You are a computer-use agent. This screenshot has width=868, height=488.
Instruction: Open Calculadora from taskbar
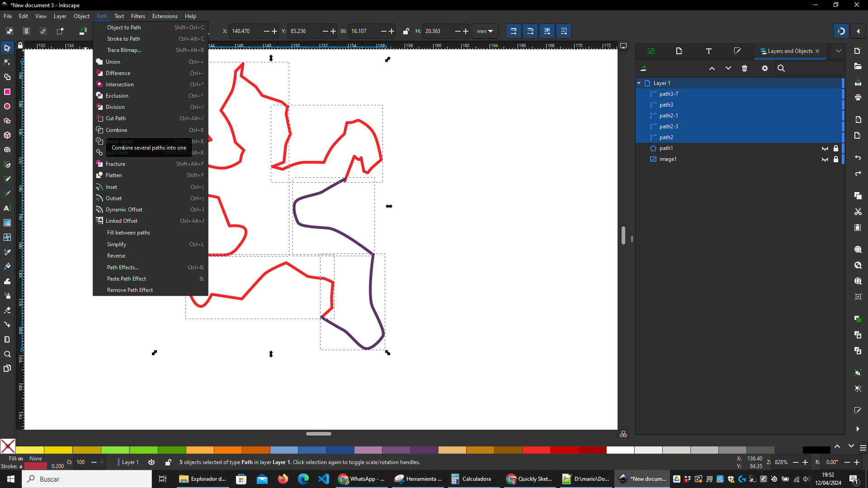click(472, 479)
